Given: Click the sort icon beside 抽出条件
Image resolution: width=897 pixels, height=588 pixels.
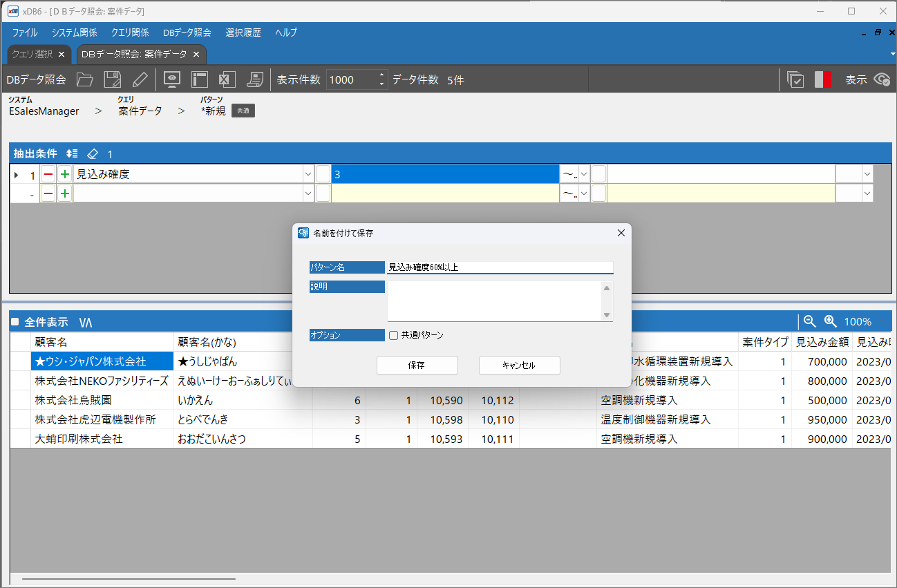Looking at the screenshot, I should click(72, 153).
